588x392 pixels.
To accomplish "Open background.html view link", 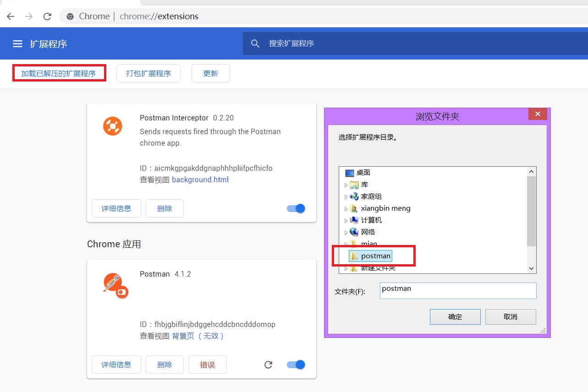I will [200, 180].
